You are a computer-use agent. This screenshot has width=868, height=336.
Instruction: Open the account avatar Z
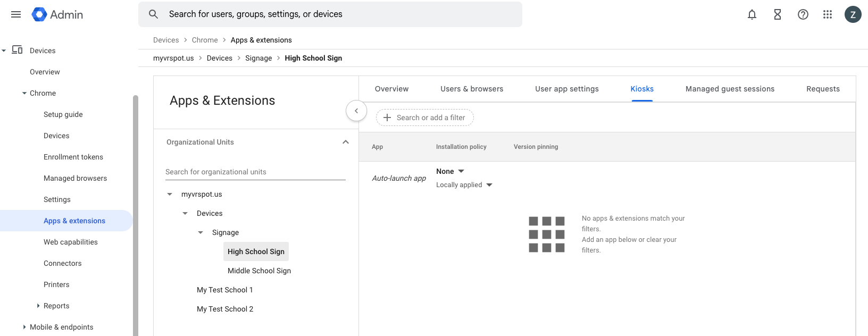(853, 14)
